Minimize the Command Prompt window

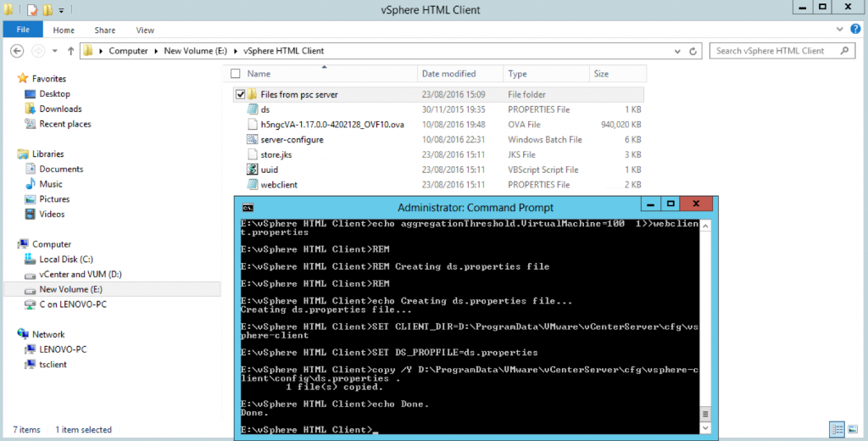[650, 204]
